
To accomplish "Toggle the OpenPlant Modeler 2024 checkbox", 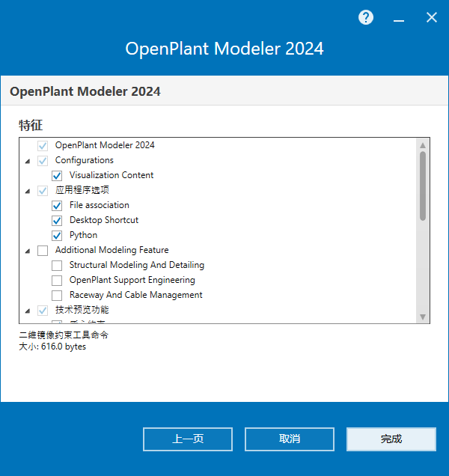I will pyautogui.click(x=43, y=146).
